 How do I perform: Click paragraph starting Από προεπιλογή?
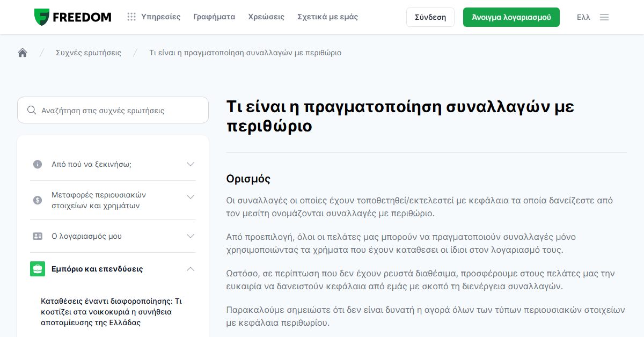(x=401, y=243)
